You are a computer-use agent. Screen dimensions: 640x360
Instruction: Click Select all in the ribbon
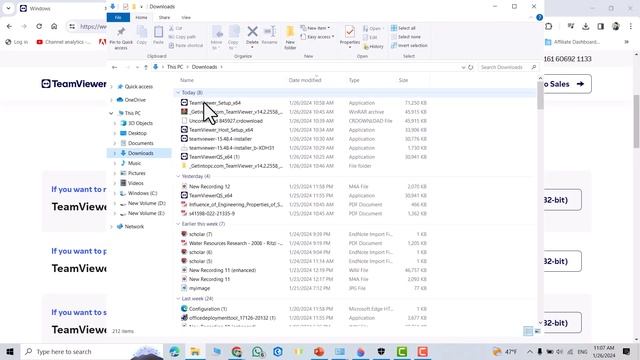(403, 28)
